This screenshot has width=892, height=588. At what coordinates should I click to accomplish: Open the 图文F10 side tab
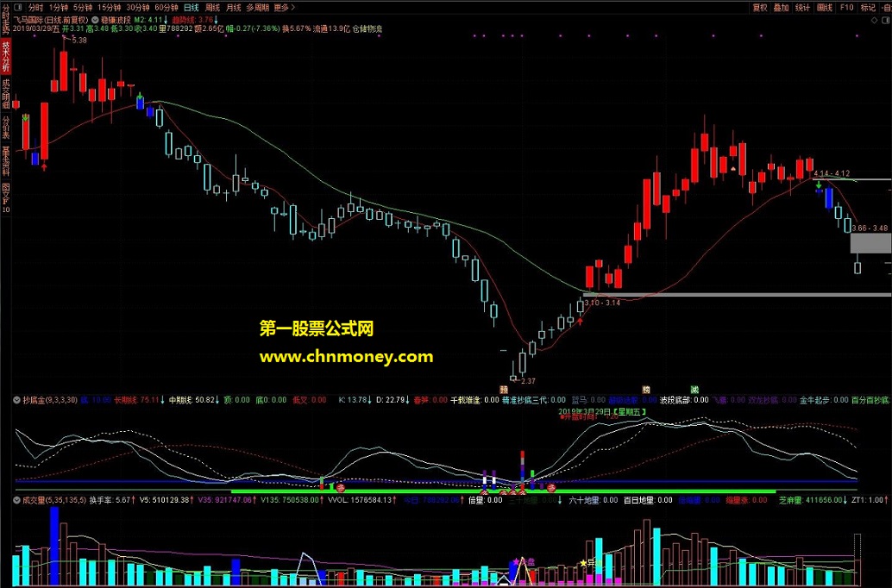pos(6,197)
